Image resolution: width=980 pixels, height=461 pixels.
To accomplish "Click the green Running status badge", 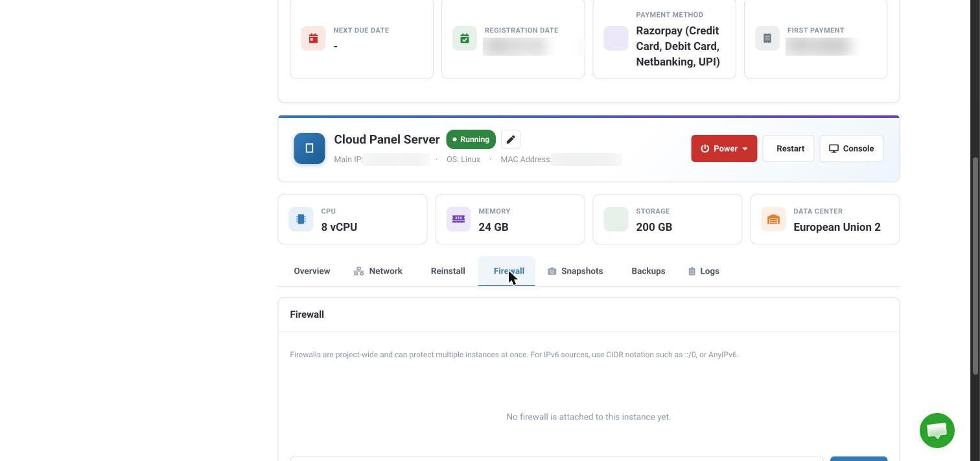I will pyautogui.click(x=471, y=139).
